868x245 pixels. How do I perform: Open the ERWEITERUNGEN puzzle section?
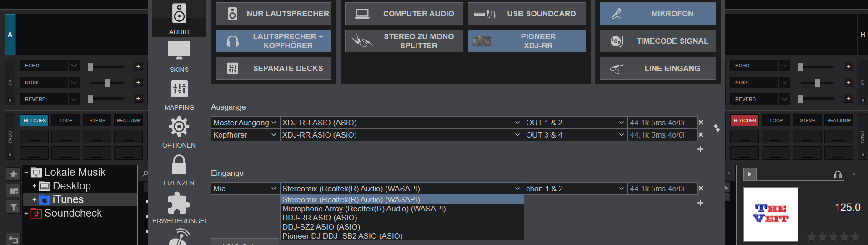179,208
